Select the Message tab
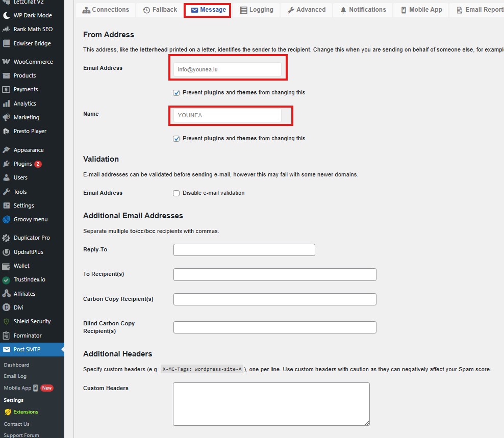 pos(208,10)
